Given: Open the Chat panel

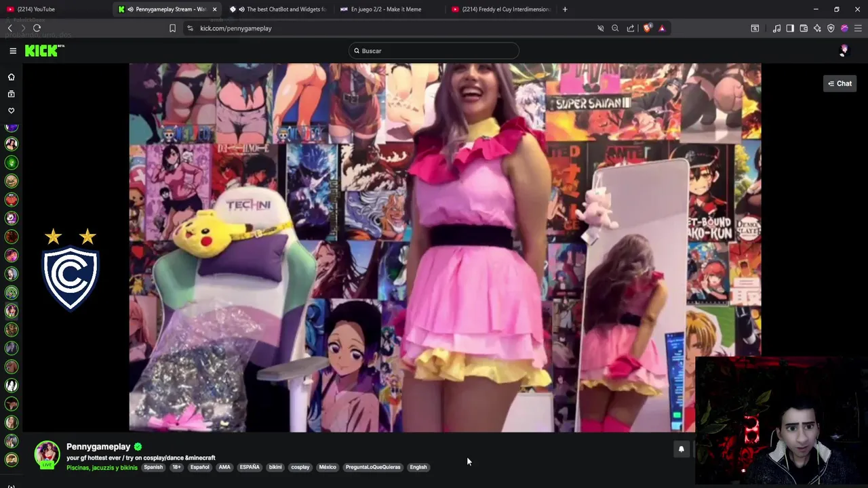Looking at the screenshot, I should click(x=840, y=83).
